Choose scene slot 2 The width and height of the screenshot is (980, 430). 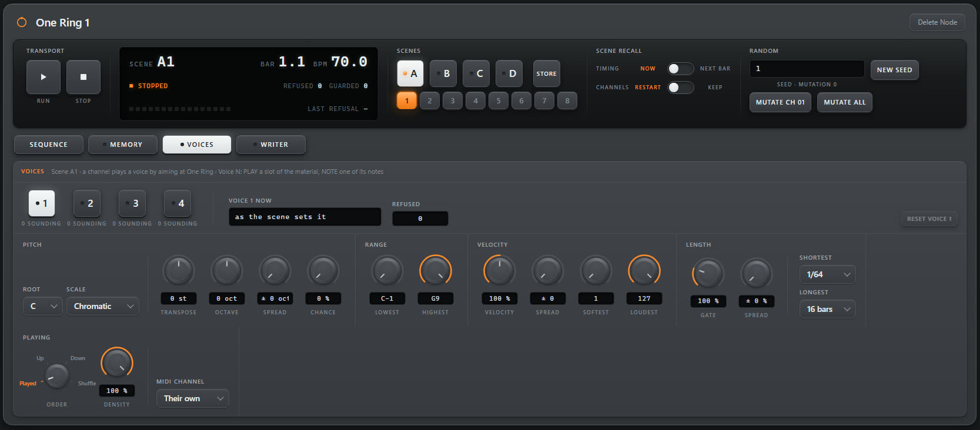click(430, 100)
